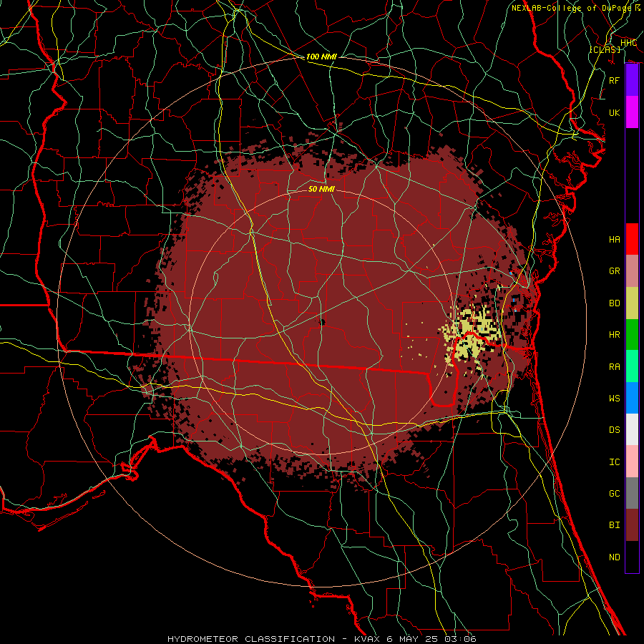The height and width of the screenshot is (644, 644).
Task: Click the RA light-green legend swatch
Action: (632, 366)
